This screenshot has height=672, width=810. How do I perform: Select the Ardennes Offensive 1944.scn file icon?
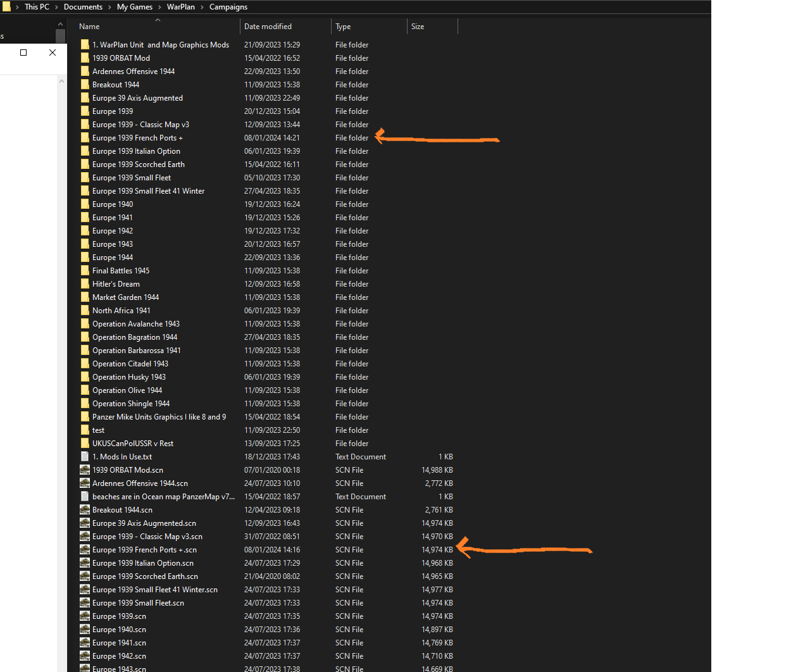85,483
